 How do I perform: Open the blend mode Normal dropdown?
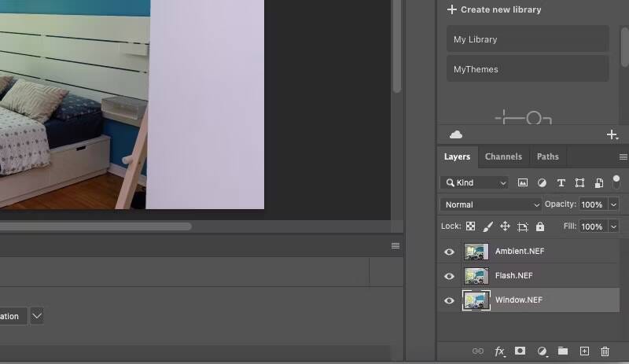[491, 204]
